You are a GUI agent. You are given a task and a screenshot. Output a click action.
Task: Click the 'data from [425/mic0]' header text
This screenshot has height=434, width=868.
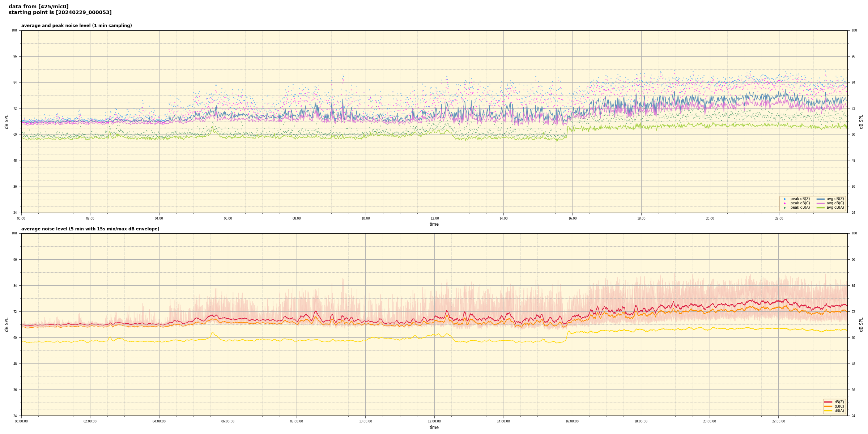38,7
